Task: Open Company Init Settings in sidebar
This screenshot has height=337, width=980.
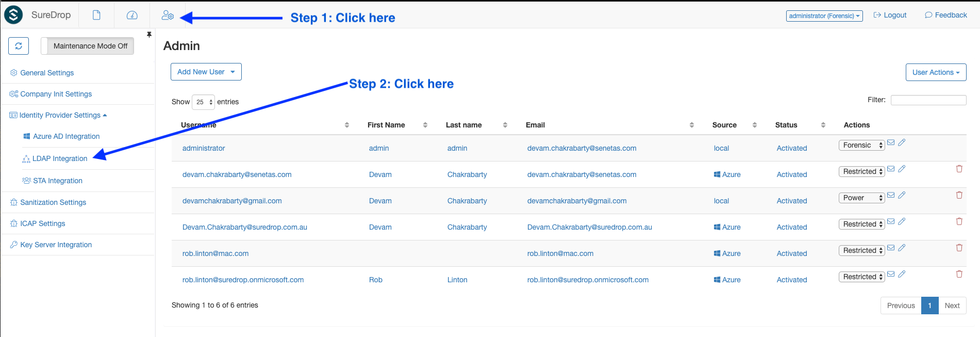Action: 51,94
